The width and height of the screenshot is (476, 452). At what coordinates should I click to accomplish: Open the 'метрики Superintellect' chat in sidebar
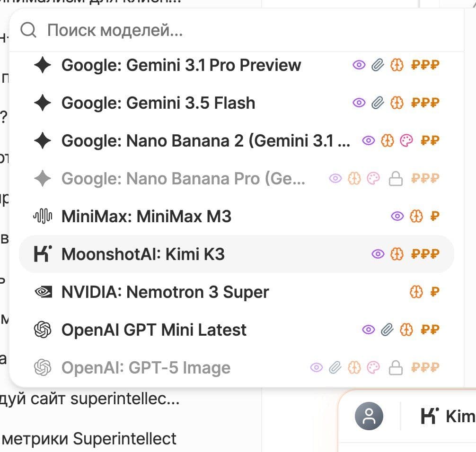88,439
